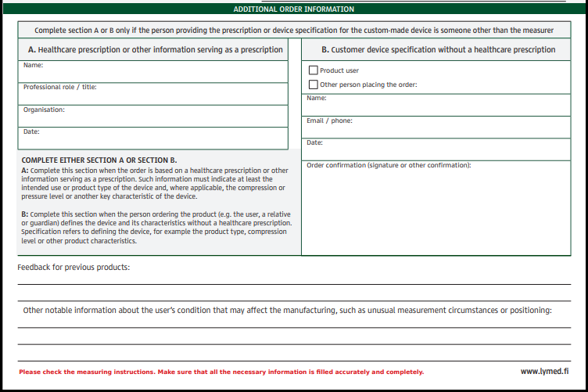Click the 'Other notable information' prompt text
The height and width of the screenshot is (392, 588).
click(287, 311)
